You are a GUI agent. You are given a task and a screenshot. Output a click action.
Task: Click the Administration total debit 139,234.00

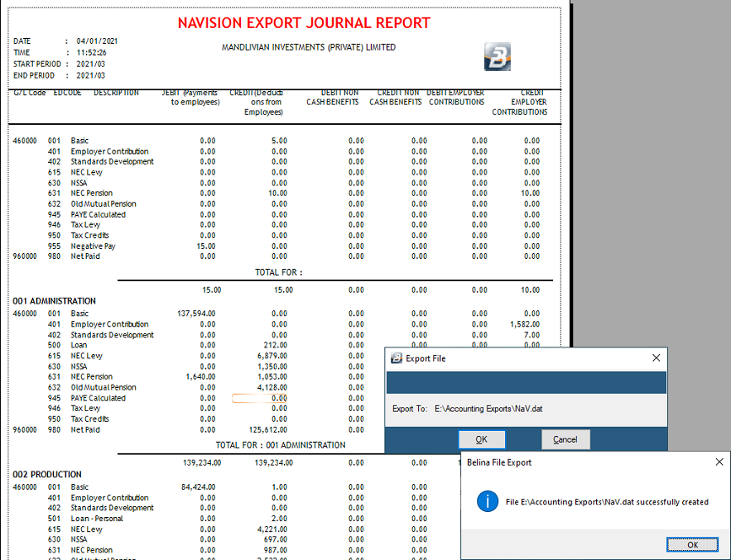coord(202,462)
